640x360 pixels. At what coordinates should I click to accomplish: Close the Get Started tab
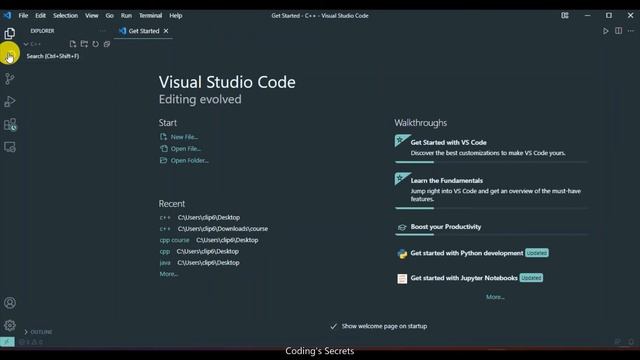pos(166,31)
